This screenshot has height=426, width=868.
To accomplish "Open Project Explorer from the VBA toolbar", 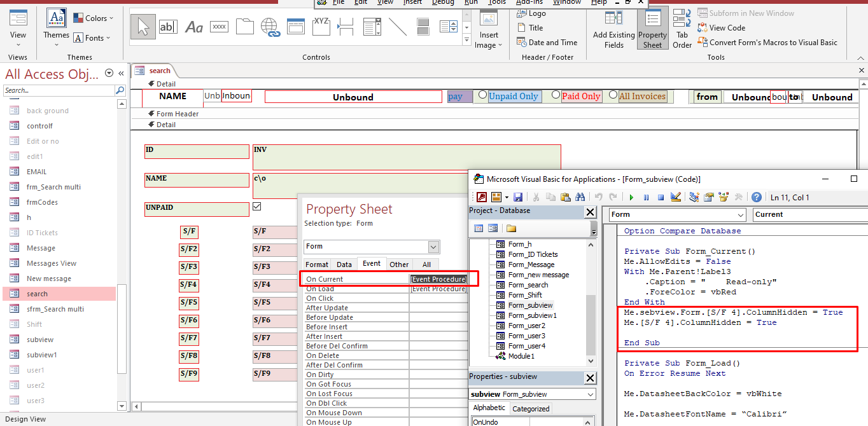I will point(694,197).
